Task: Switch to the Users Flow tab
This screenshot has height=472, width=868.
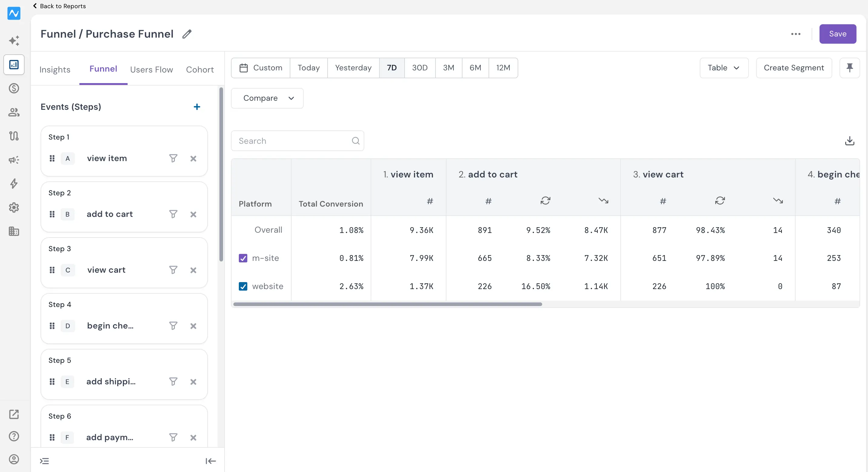Action: (x=152, y=69)
